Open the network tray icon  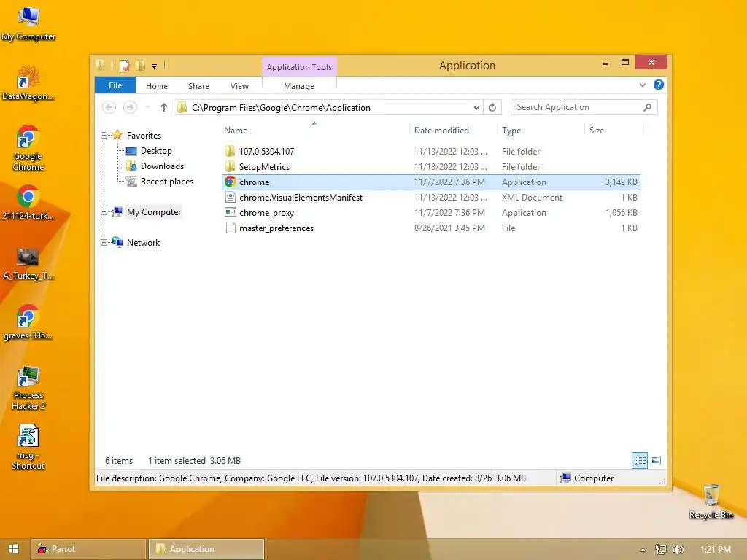coord(661,550)
